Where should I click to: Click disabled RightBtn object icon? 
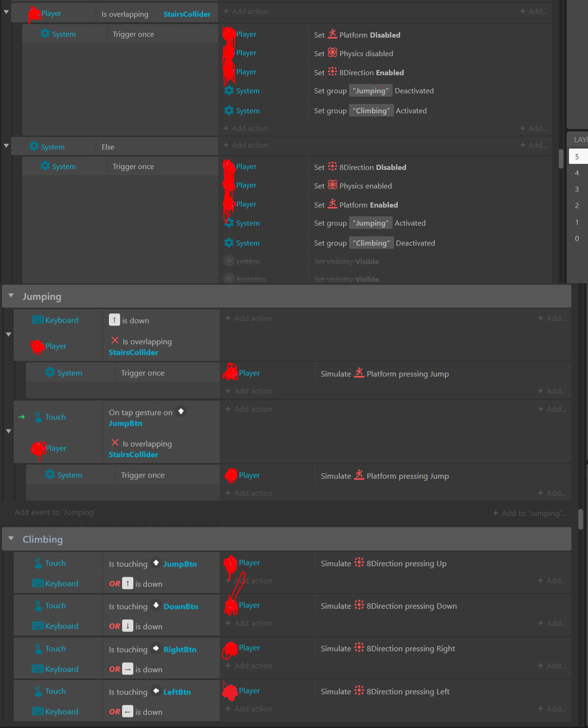(229, 279)
